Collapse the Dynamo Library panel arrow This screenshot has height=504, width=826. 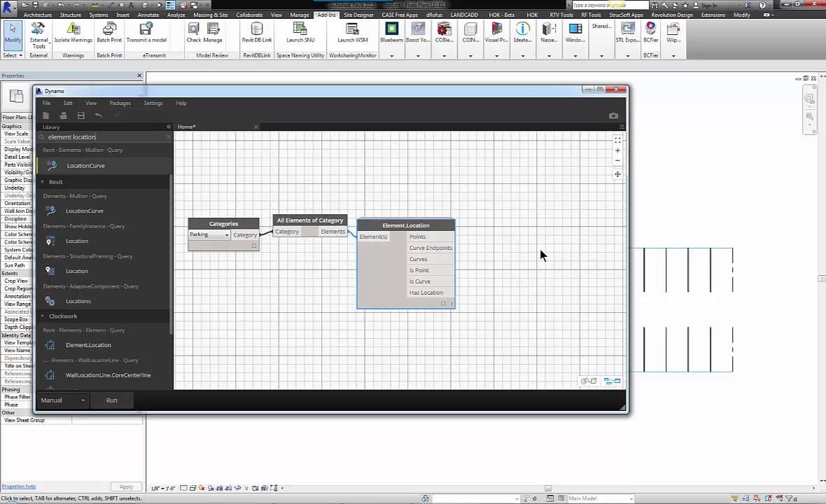[x=169, y=127]
